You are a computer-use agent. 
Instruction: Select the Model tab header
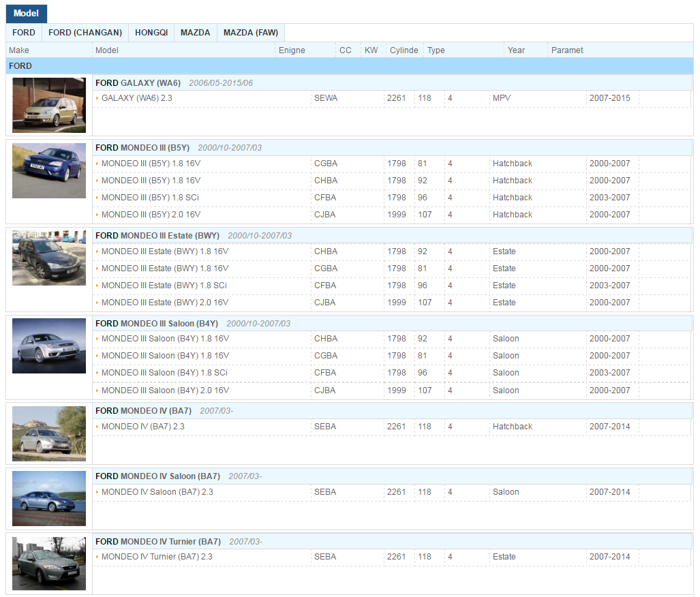point(27,14)
